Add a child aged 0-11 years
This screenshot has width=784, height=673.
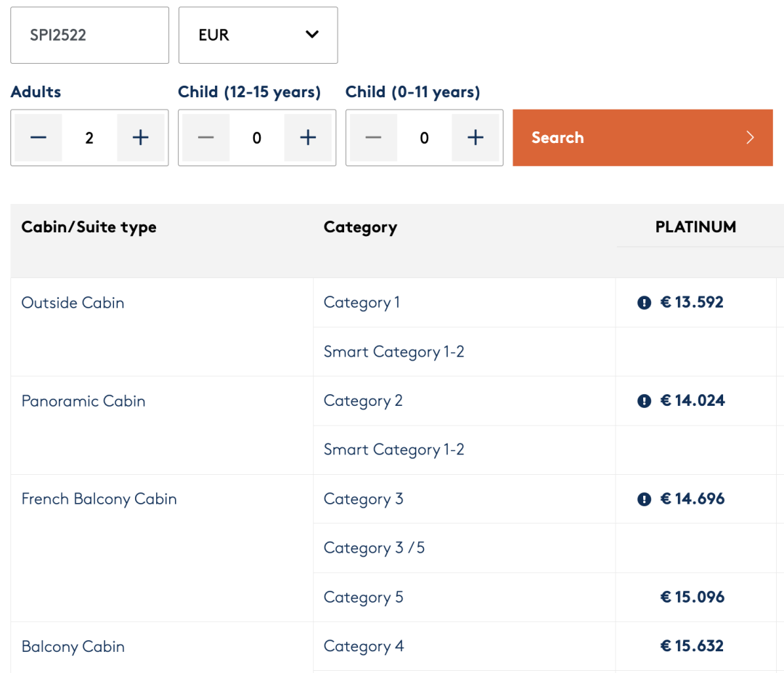click(x=475, y=138)
